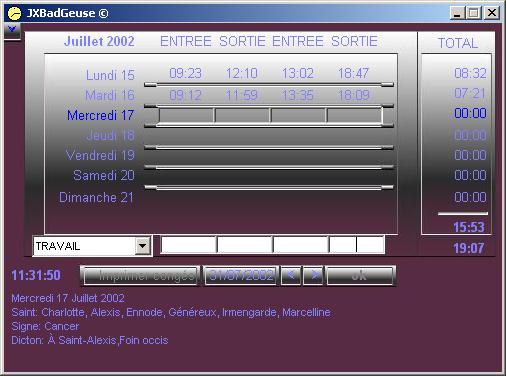506x376 pixels.
Task: Click the Juillet 2002 month header
Action: coord(99,41)
